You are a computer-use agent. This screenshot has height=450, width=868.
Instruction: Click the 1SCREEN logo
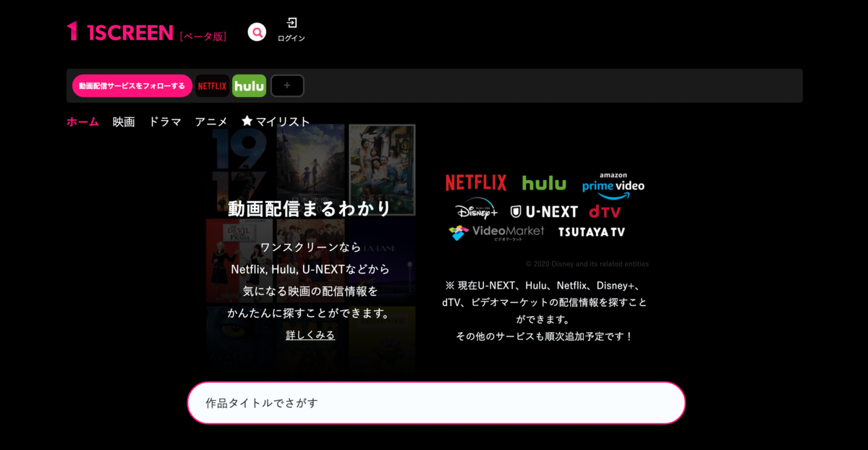[120, 32]
